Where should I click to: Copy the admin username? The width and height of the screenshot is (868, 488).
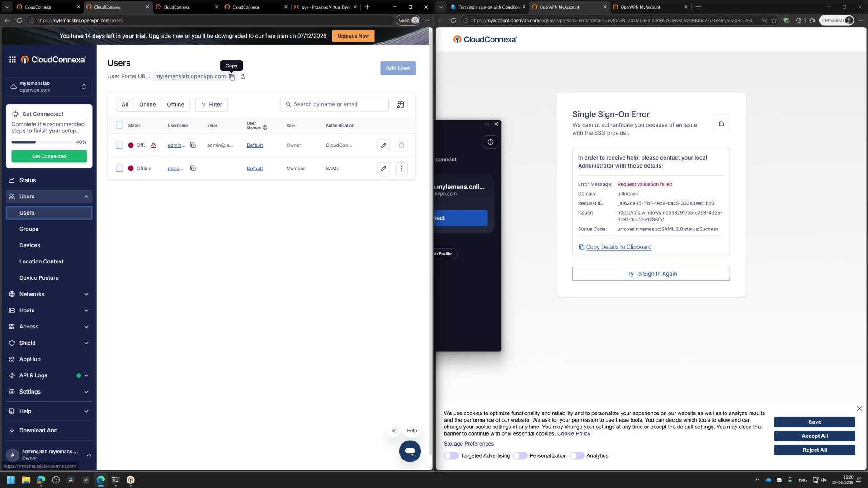pos(193,145)
